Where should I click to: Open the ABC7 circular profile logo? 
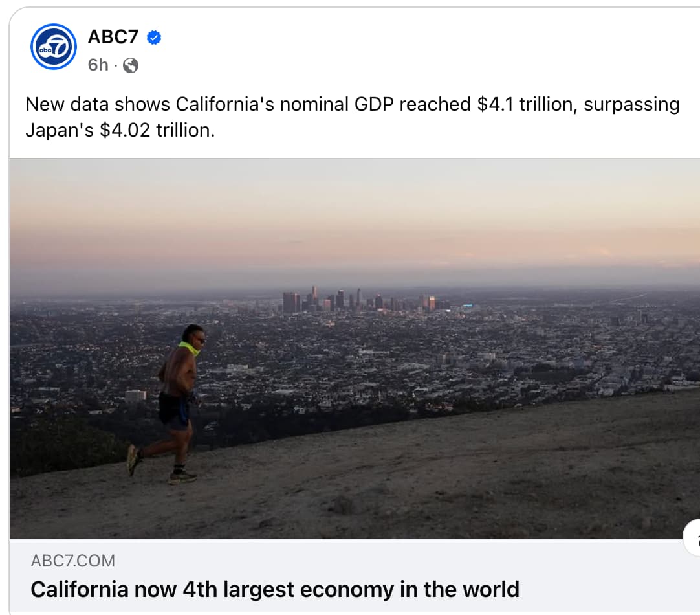[x=54, y=47]
